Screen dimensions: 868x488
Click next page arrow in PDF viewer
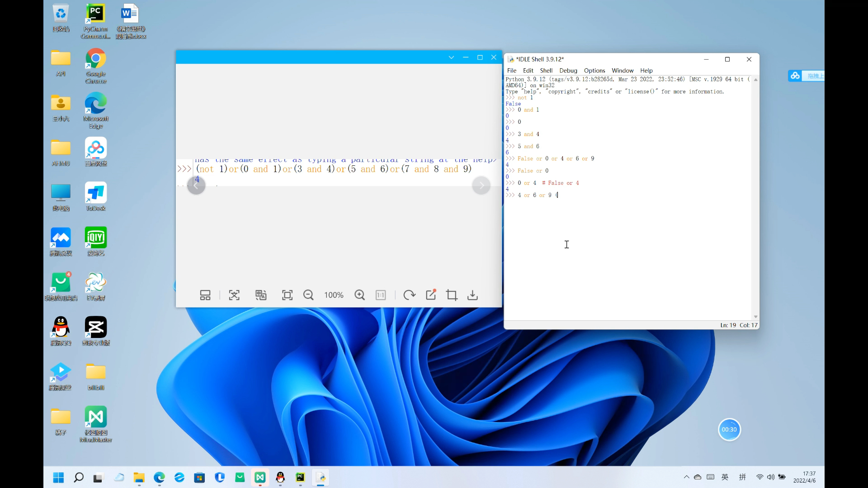click(481, 185)
